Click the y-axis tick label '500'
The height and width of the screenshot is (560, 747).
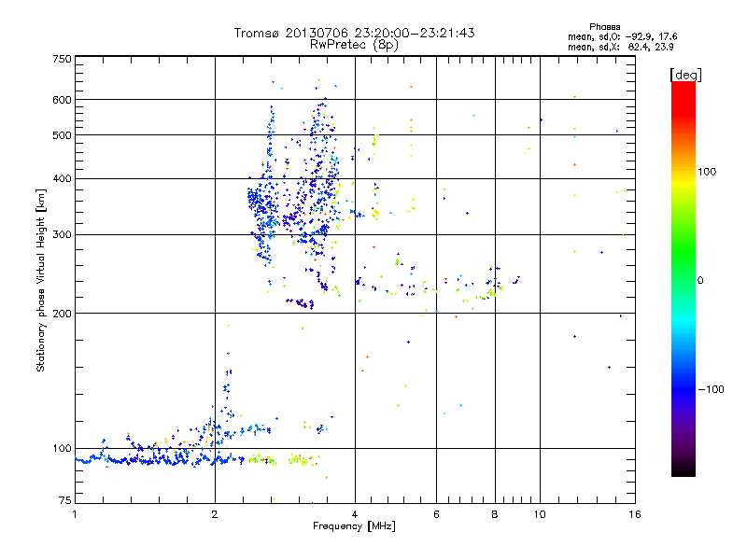point(62,135)
